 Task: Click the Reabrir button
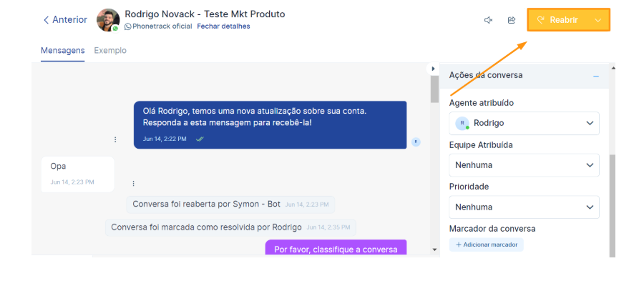[558, 20]
